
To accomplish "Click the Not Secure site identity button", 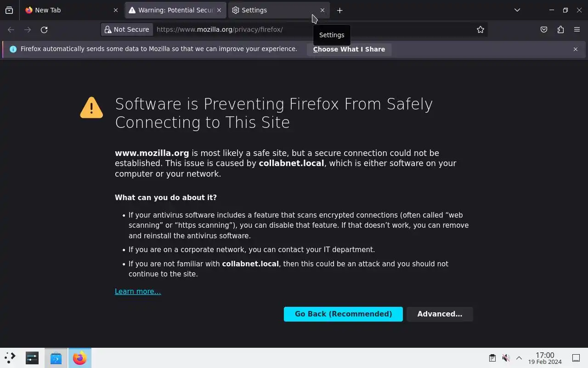I will coord(127,29).
